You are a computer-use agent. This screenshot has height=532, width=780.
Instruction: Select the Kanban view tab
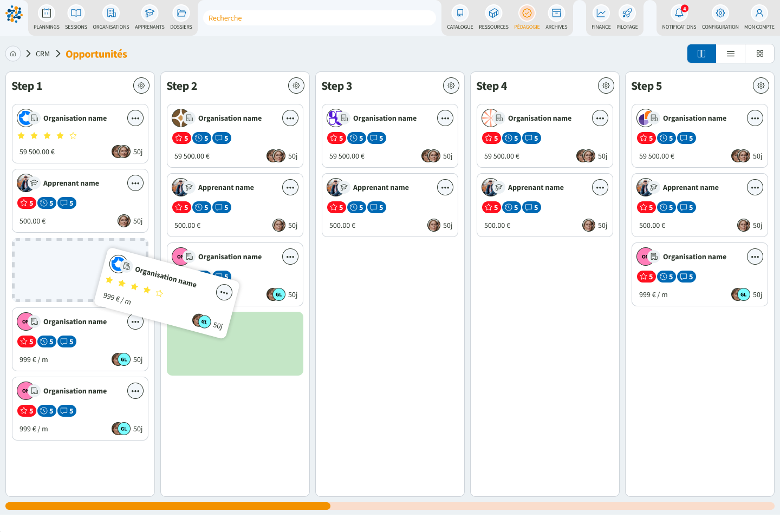coord(701,53)
